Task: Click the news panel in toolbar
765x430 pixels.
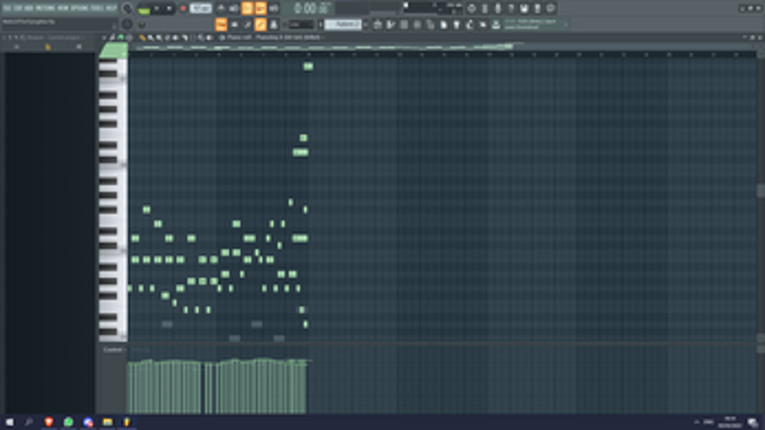Action: pyautogui.click(x=535, y=24)
